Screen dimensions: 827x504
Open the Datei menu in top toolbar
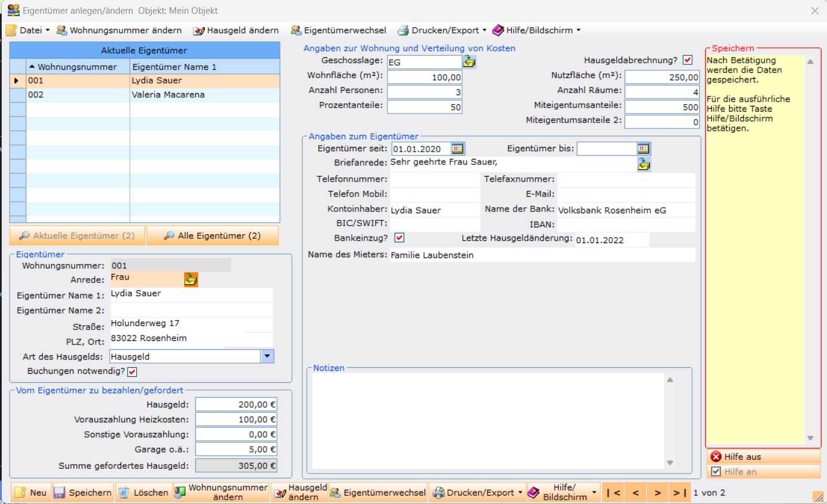(28, 30)
